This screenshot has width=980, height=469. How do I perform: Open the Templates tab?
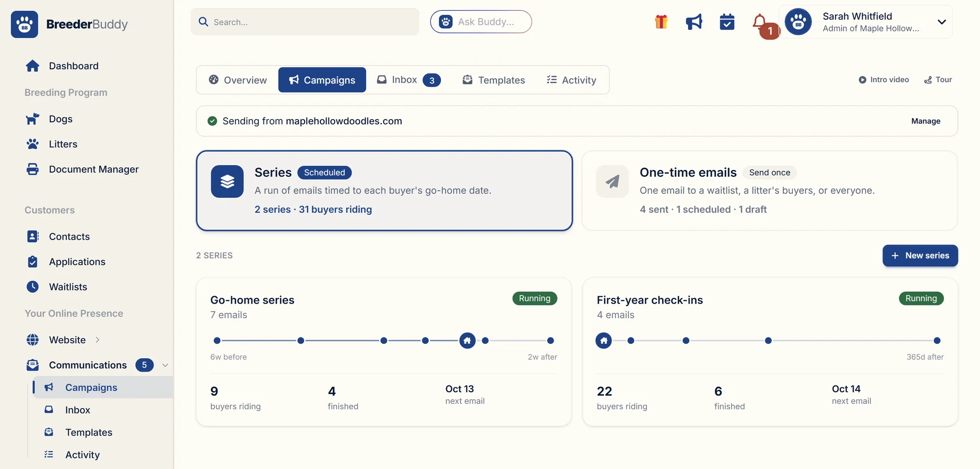(494, 80)
